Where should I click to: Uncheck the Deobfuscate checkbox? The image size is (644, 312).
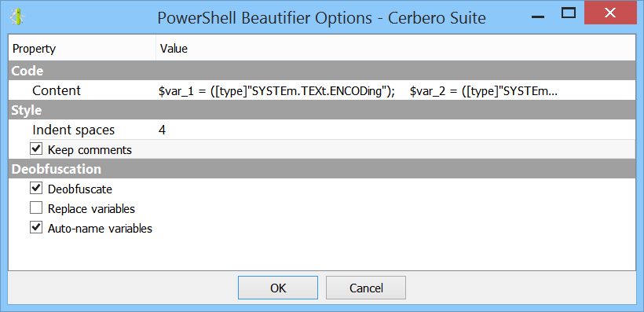point(36,189)
